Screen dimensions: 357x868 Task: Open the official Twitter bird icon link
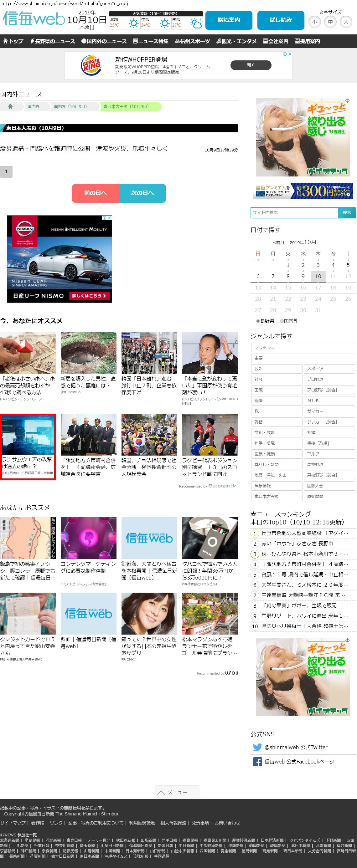[257, 747]
